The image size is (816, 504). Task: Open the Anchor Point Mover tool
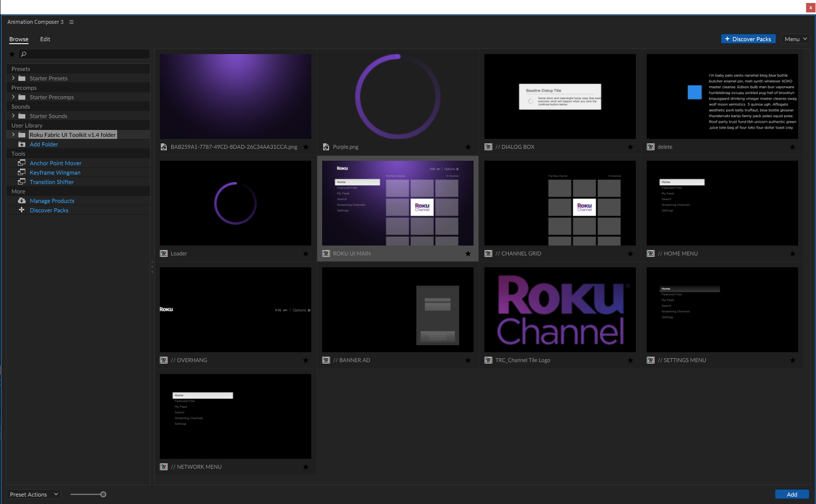click(x=56, y=163)
